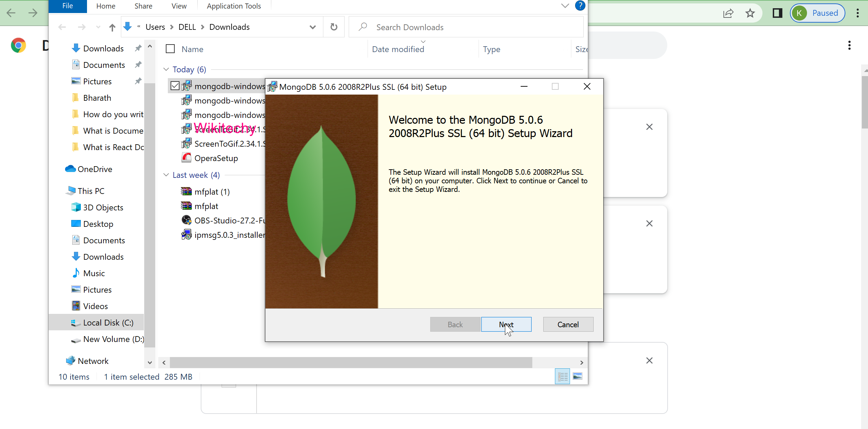This screenshot has width=868, height=429.
Task: Close the MongoDB Setup dialog
Action: pyautogui.click(x=587, y=87)
